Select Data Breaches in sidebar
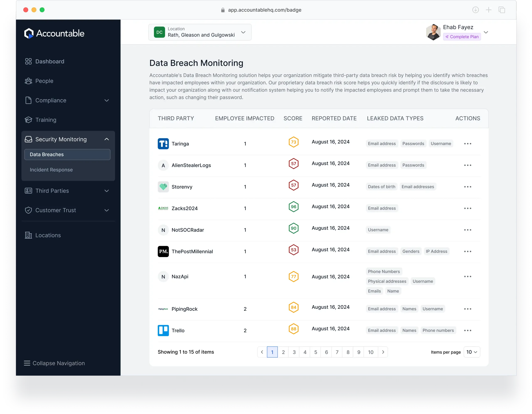The height and width of the screenshot is (414, 532). (46, 154)
